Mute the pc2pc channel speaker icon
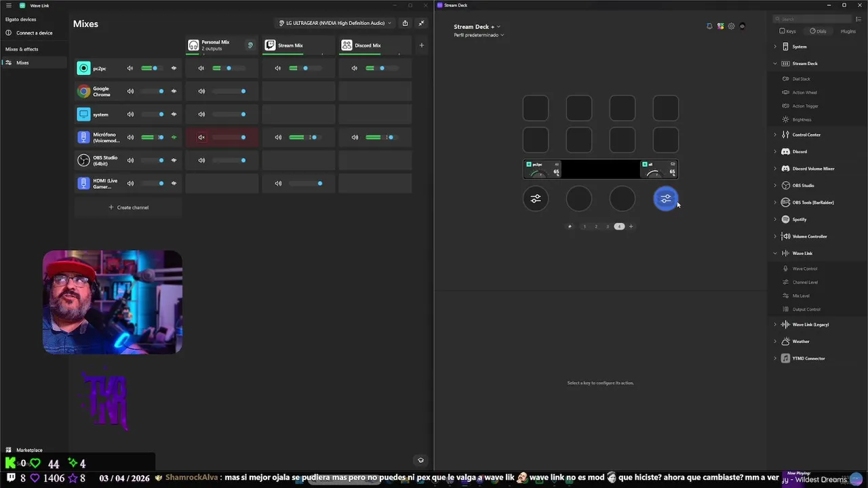The image size is (868, 488). click(x=130, y=68)
